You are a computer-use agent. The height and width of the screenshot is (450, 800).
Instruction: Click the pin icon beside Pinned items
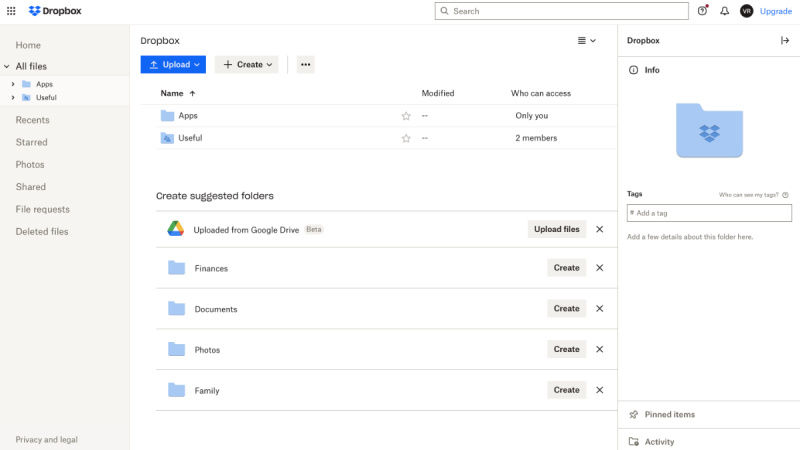point(634,414)
